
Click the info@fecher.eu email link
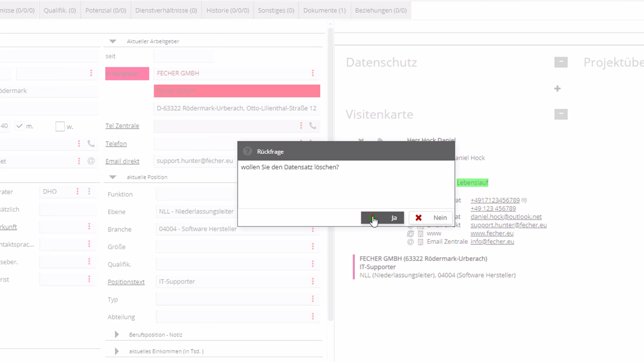(x=492, y=242)
